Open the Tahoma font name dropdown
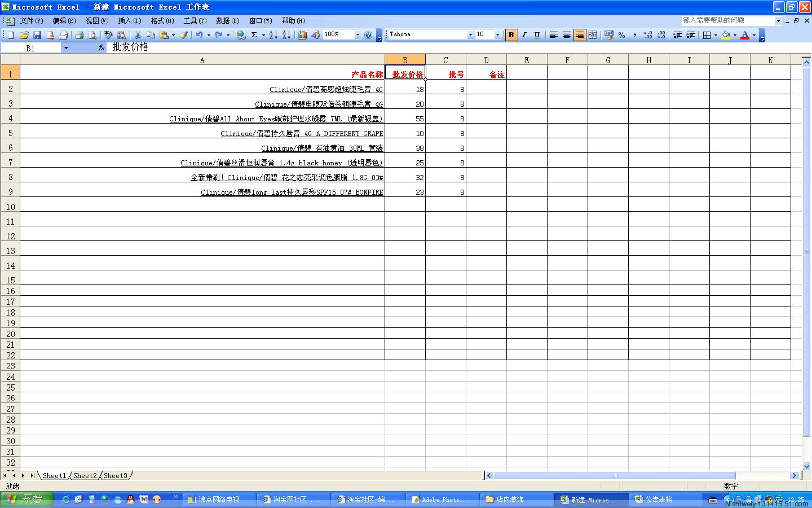Screen dimensions: 812x508 470,35
